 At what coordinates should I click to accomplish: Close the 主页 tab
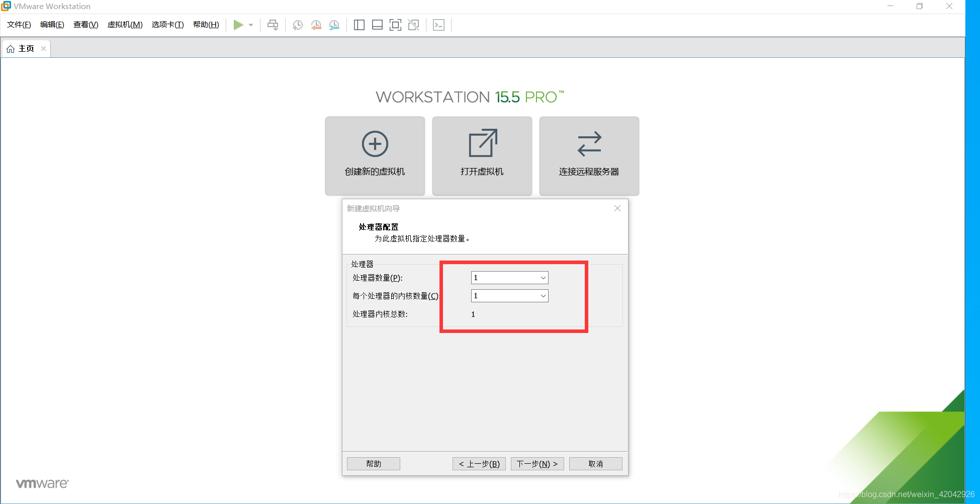44,48
